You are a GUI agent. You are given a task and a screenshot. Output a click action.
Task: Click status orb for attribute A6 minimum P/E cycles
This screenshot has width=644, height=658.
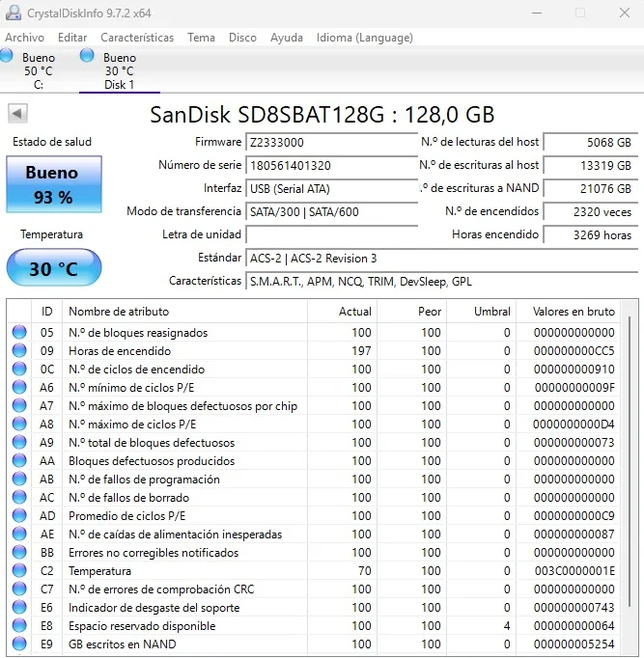pos(19,387)
